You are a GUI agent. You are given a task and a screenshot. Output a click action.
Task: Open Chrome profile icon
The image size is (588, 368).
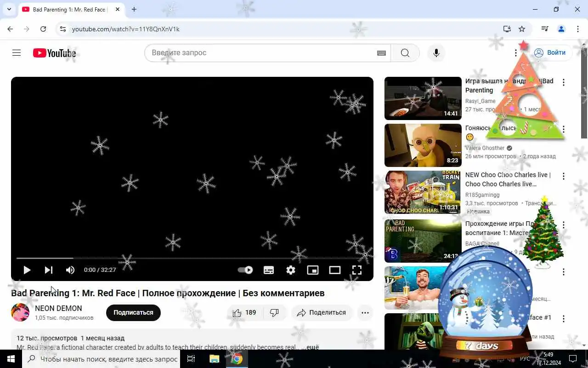pyautogui.click(x=561, y=29)
